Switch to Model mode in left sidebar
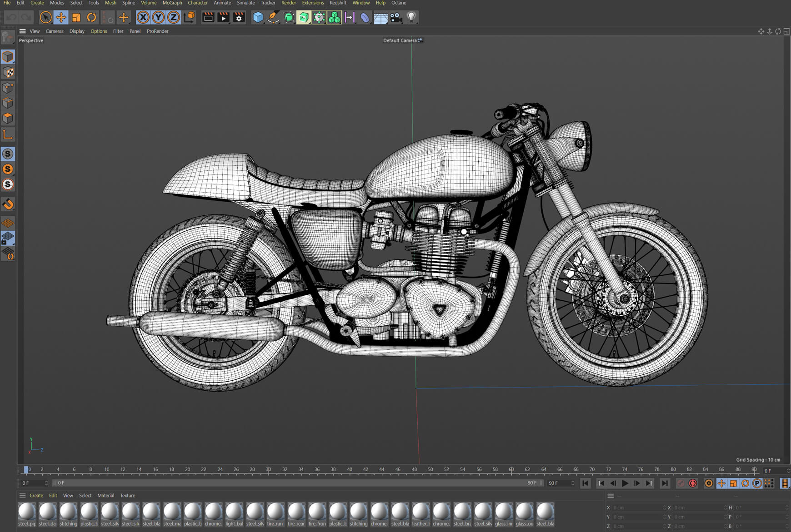Image resolution: width=791 pixels, height=532 pixels. point(8,57)
